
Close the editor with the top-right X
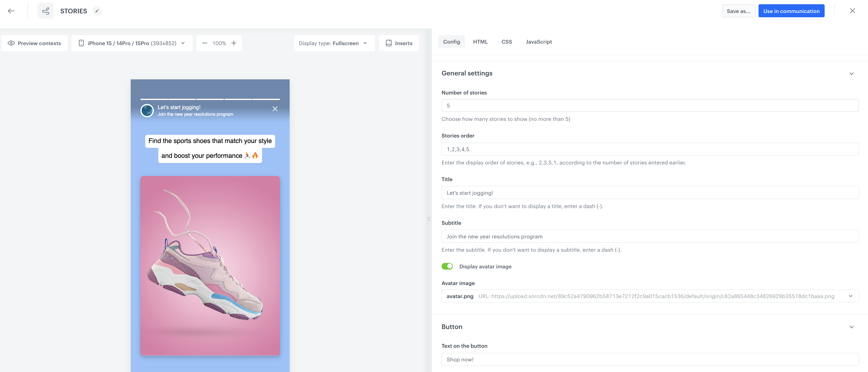click(x=853, y=11)
